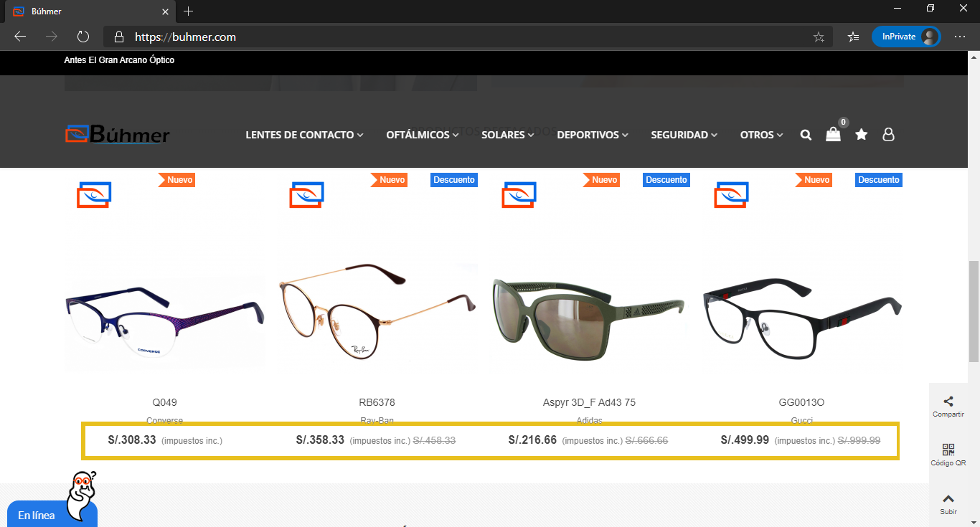Open the Aspyr 3D_F Ad43 75 link
980x527 pixels.
pos(590,402)
